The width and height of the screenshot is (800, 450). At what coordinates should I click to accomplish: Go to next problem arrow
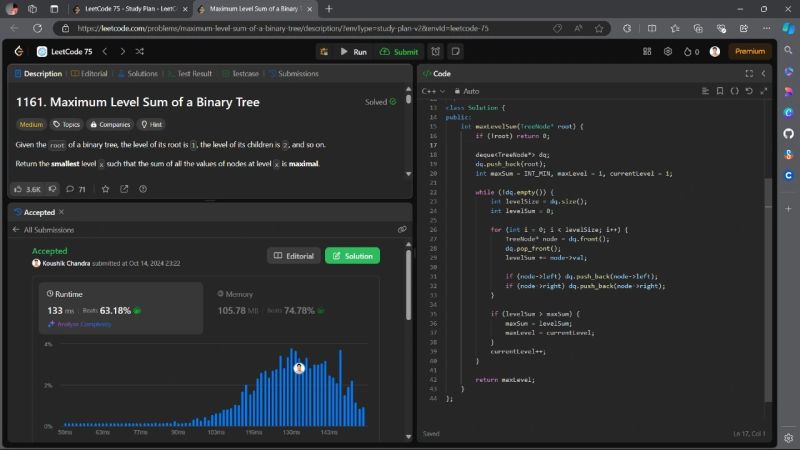click(x=122, y=52)
